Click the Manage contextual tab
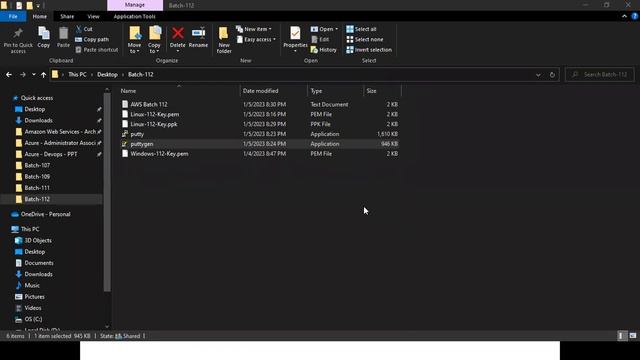This screenshot has height=360, width=640. click(135, 5)
